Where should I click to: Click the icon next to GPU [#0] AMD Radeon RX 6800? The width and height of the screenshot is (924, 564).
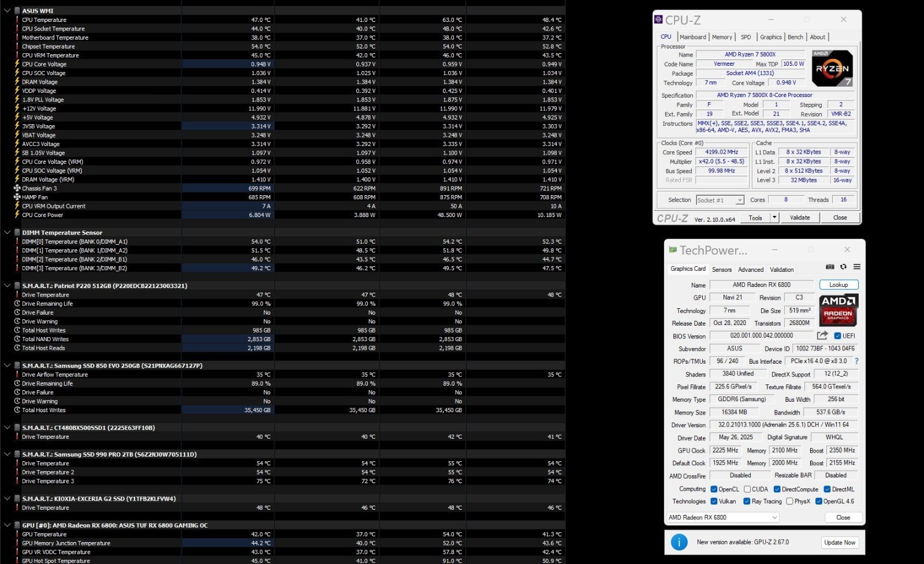pos(17,525)
